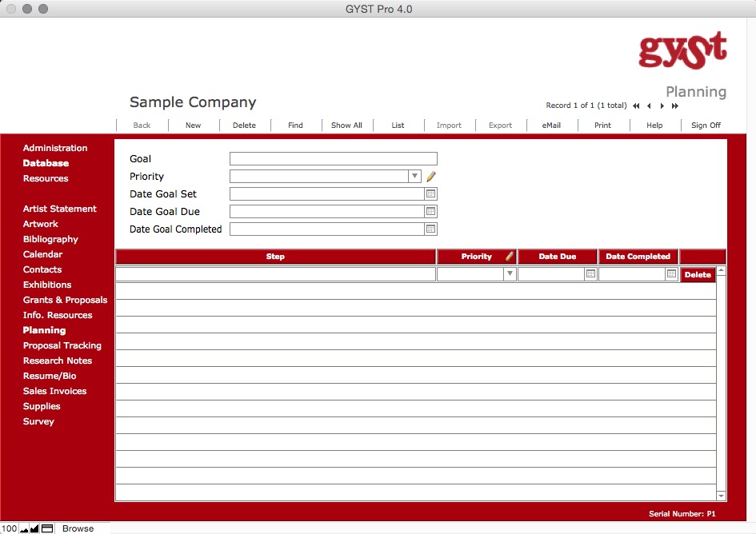Viewport: 756px width, 534px height.
Task: Click pencil icon in Priority column header
Action: [509, 257]
